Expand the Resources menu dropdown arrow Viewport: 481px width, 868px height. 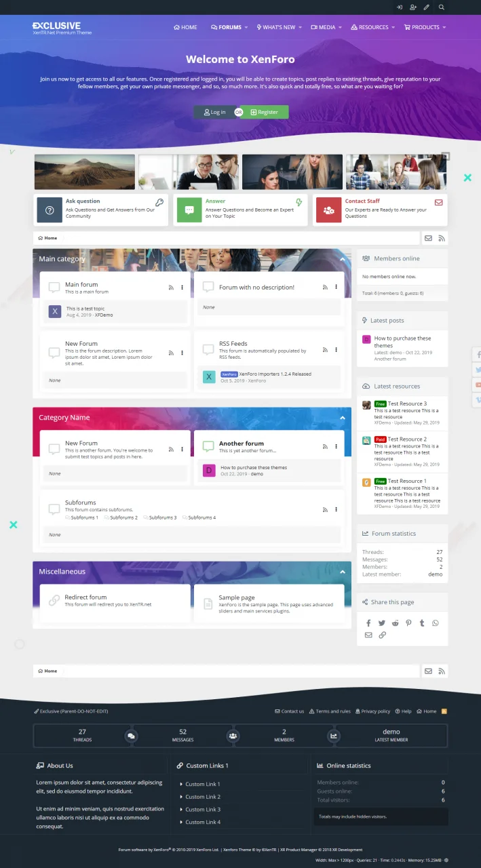click(394, 28)
